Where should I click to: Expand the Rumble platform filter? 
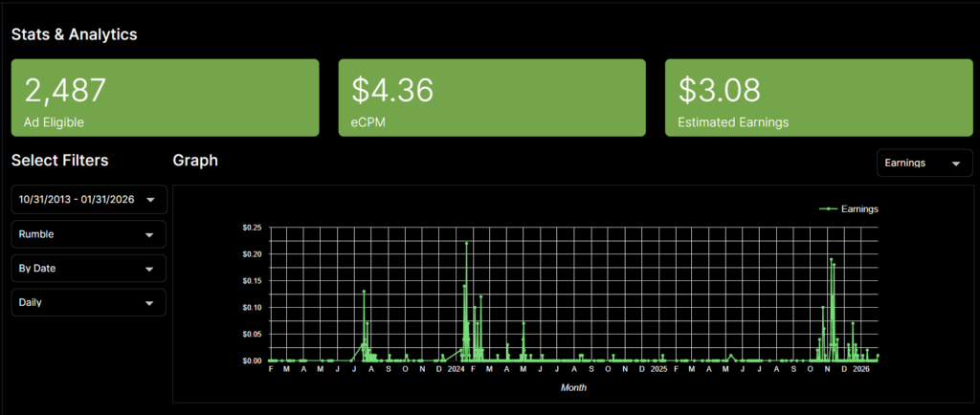tap(88, 234)
